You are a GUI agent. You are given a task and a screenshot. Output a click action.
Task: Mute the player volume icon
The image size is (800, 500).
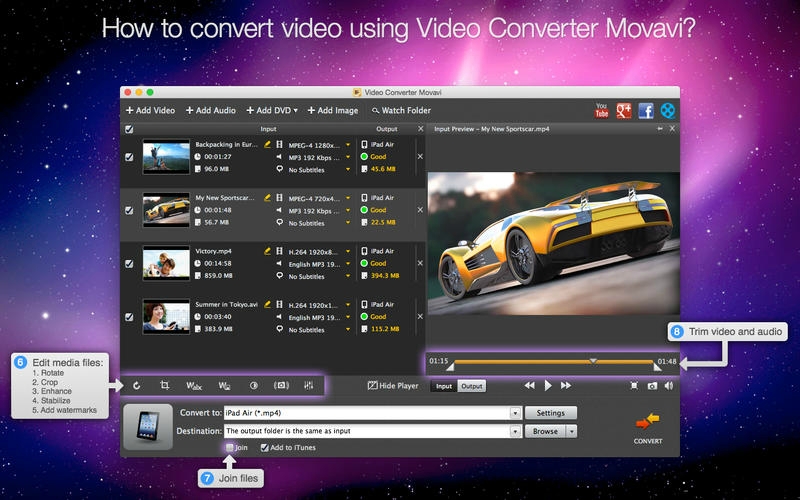click(x=669, y=386)
